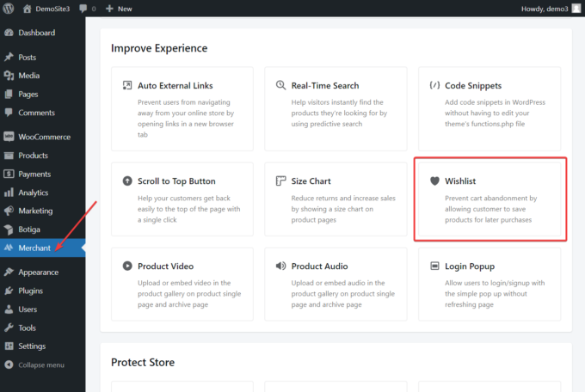Click Collapse menu text
Screen dimensions: 585x392
pyautogui.click(x=41, y=364)
